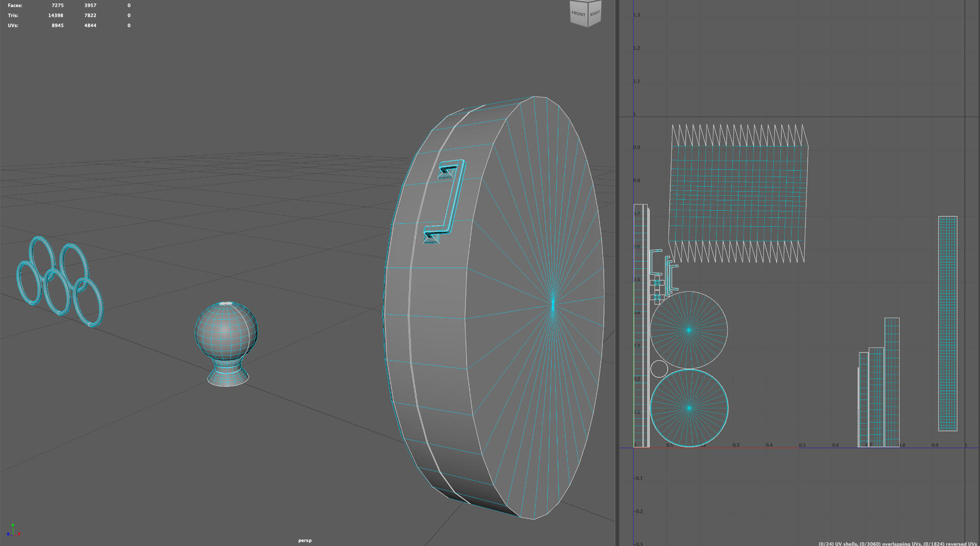Click the Y axis on the viewport axis gizmo
The height and width of the screenshot is (546, 980).
click(x=12, y=524)
